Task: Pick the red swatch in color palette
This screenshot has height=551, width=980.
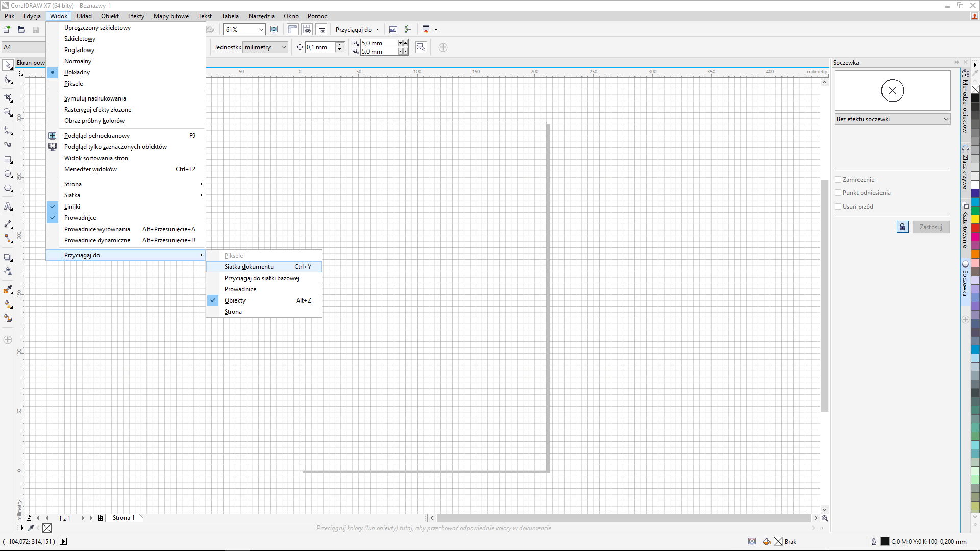Action: tap(975, 229)
